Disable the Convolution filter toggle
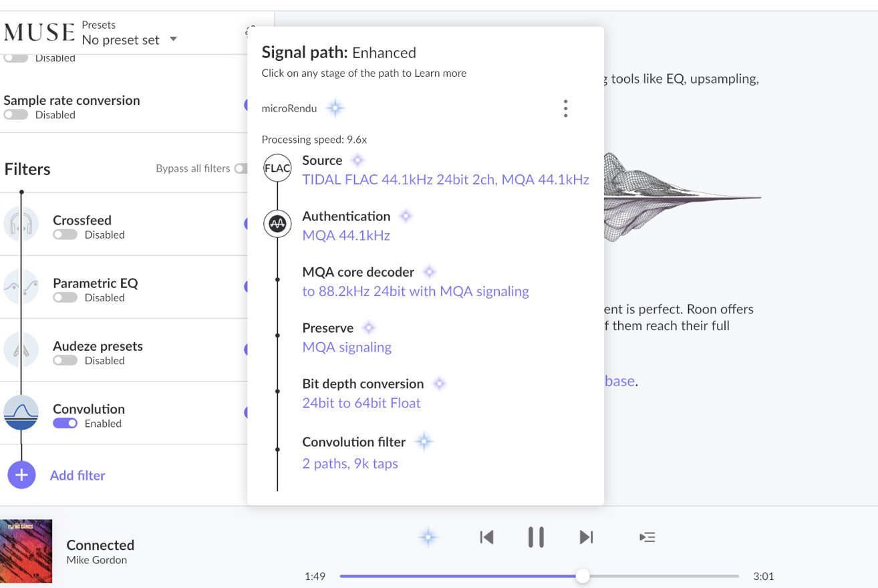The height and width of the screenshot is (588, 878). tap(65, 424)
